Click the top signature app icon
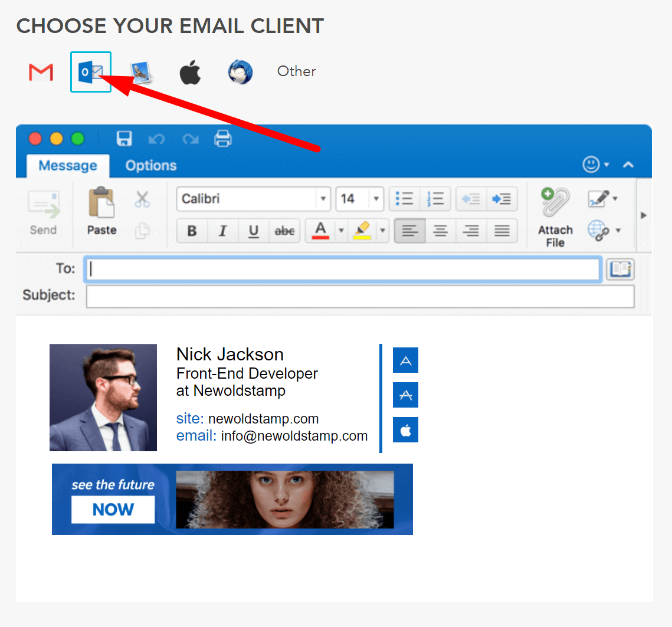Image resolution: width=672 pixels, height=627 pixels. point(405,360)
